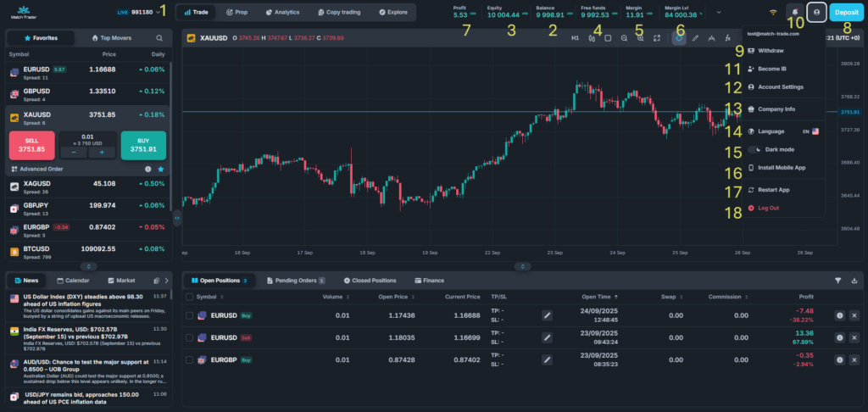This screenshot has width=868, height=412.
Task: Open the fx indicators tool
Action: click(728, 38)
